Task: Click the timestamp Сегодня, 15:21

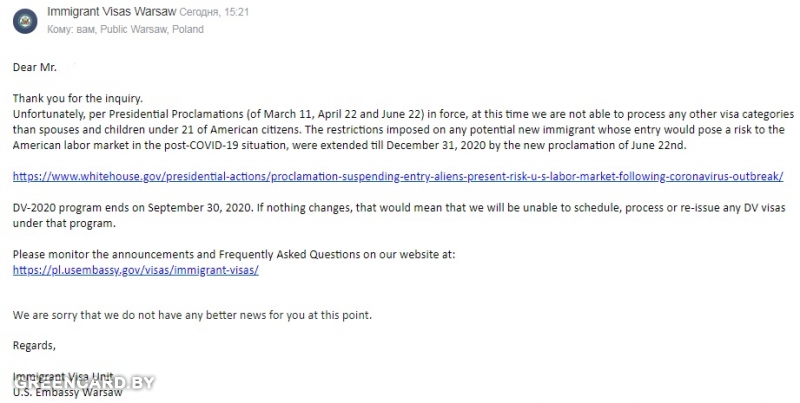Action: click(214, 12)
